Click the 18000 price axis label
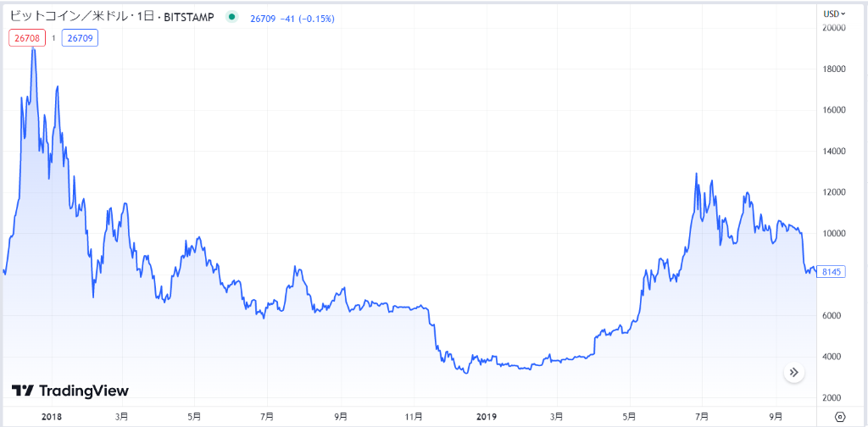 pyautogui.click(x=835, y=69)
